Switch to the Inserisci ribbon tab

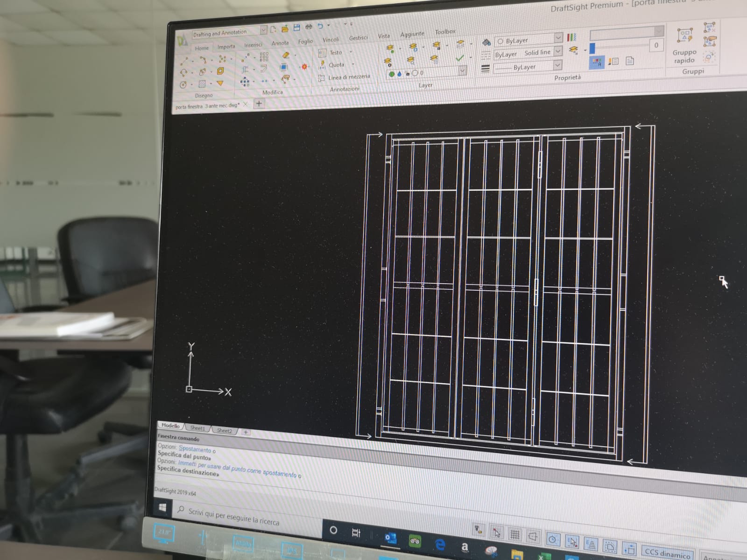click(253, 45)
